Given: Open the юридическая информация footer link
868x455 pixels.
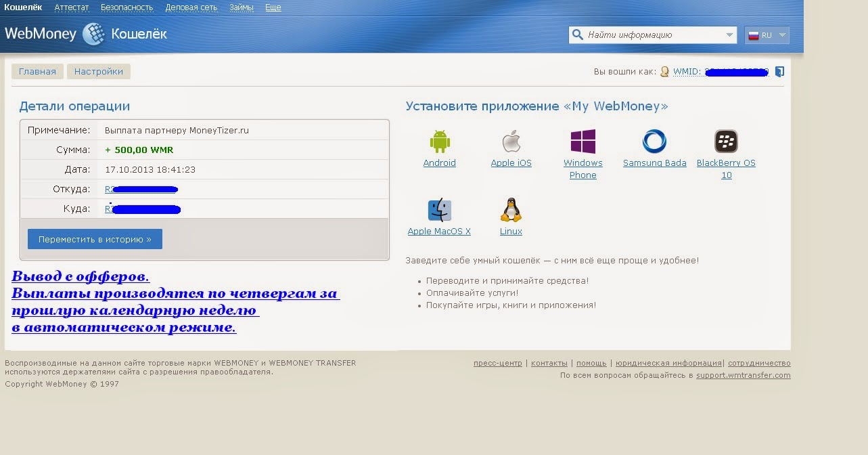Looking at the screenshot, I should coord(668,364).
